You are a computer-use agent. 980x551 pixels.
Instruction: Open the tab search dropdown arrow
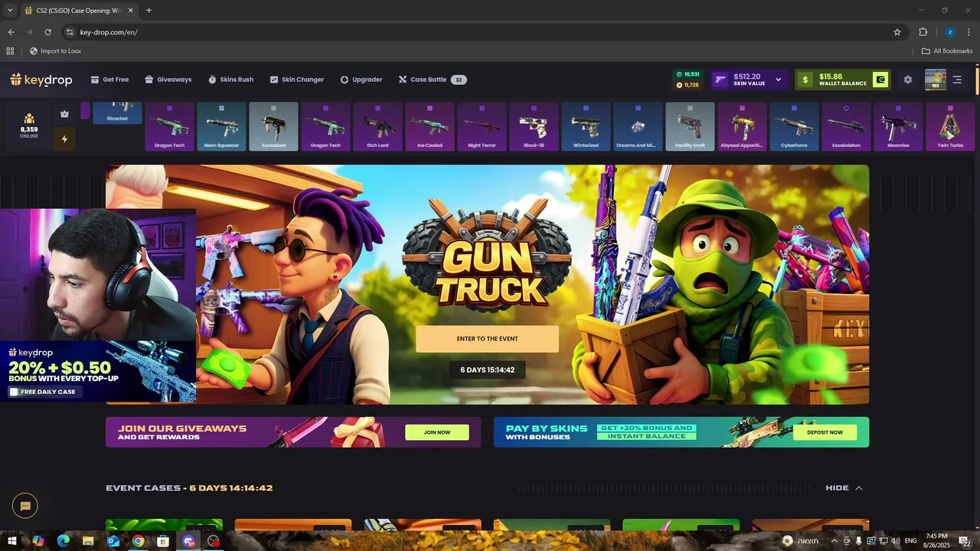pos(10,11)
